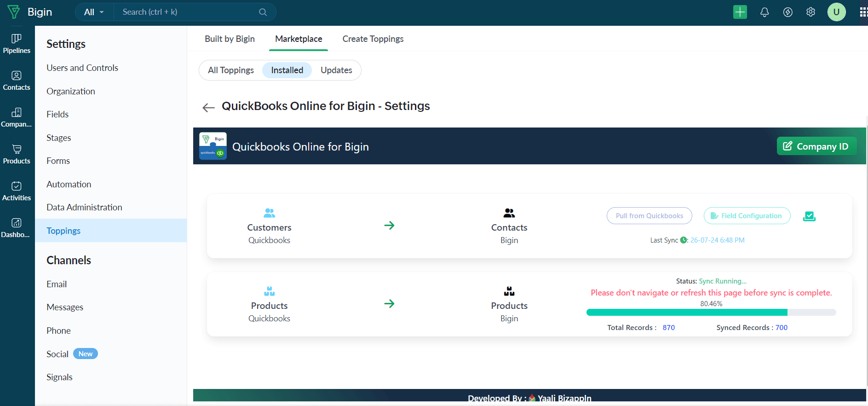The image size is (868, 406).
Task: Click the green plus quick-create icon
Action: coord(740,12)
